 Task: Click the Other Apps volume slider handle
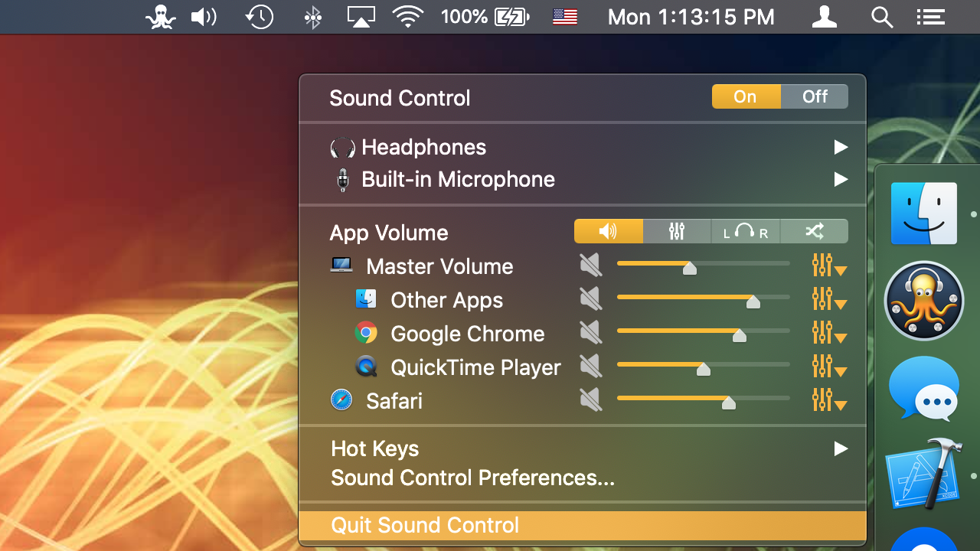pos(753,302)
